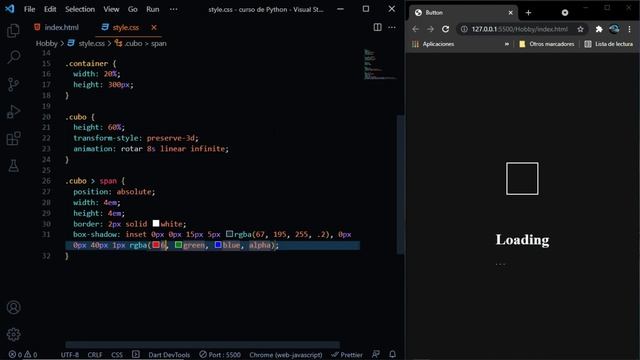Click the editor horizontal scrollbar
Viewport: 640px width, 360px height.
tap(202, 345)
